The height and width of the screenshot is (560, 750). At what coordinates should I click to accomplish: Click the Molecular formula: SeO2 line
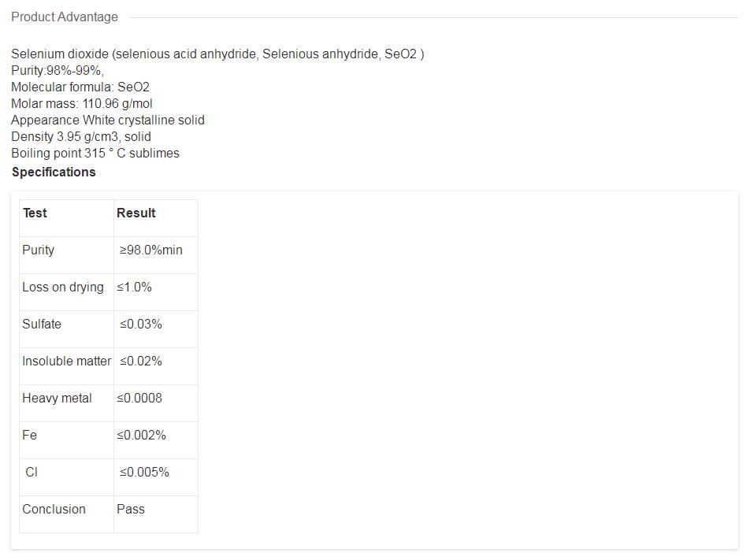80,87
